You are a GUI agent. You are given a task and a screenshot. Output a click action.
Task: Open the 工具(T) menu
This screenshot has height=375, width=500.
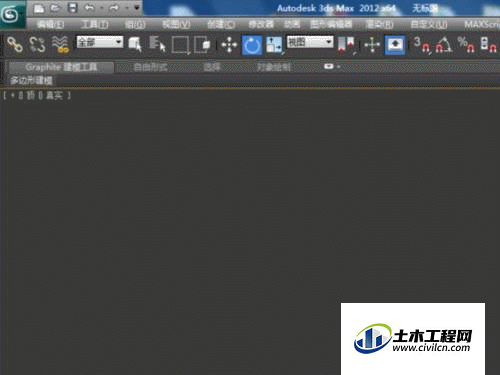point(95,24)
